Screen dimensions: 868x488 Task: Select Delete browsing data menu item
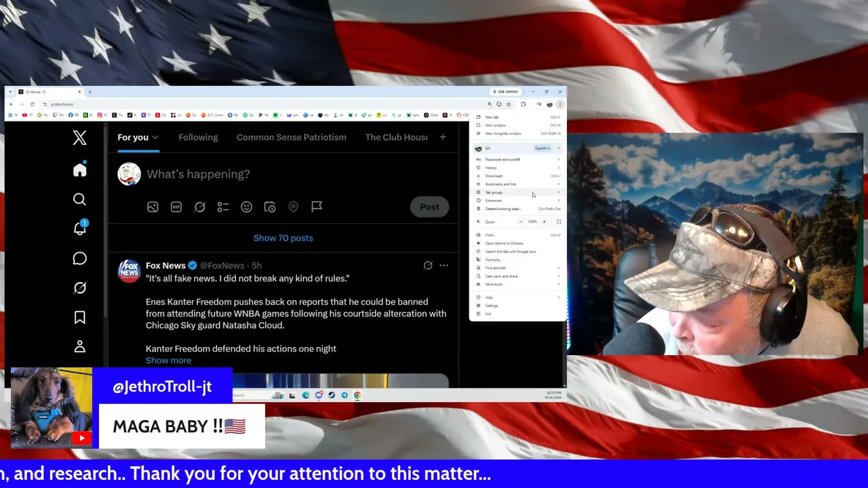517,209
